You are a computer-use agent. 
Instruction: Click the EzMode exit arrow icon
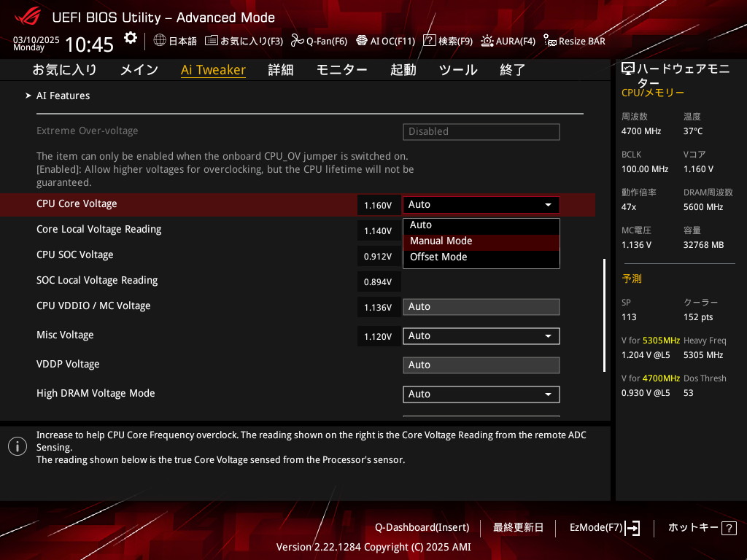(632, 528)
